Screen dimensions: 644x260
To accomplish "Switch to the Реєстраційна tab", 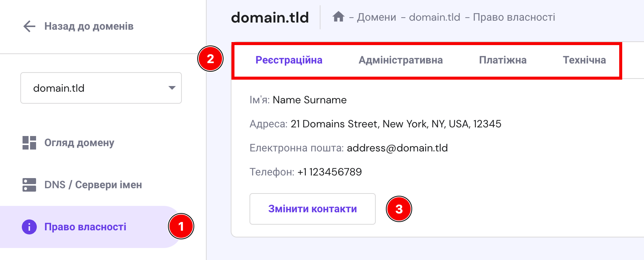I will click(289, 60).
